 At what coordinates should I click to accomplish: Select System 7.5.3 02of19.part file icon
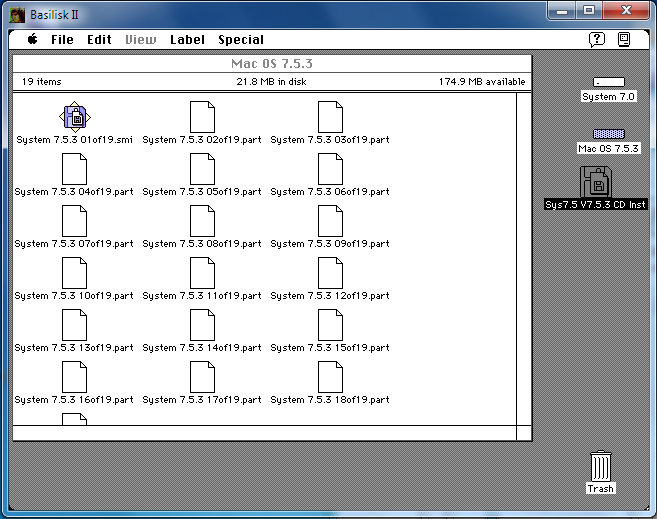(x=202, y=117)
